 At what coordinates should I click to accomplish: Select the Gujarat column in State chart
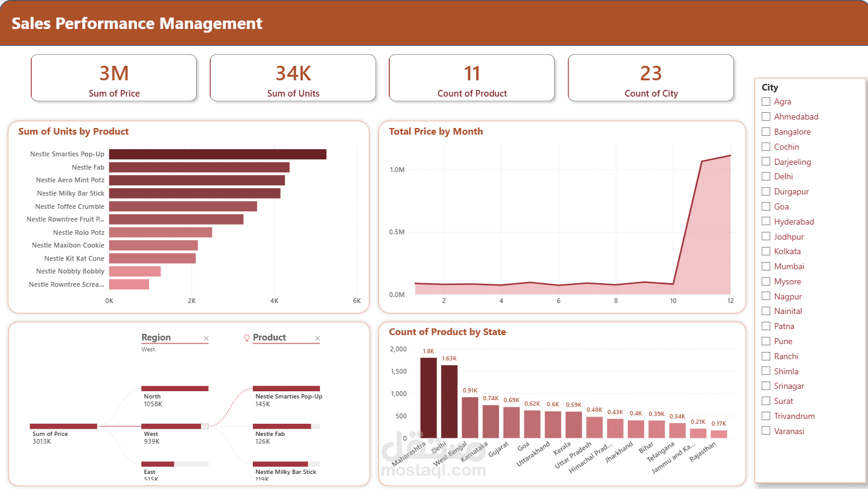511,423
